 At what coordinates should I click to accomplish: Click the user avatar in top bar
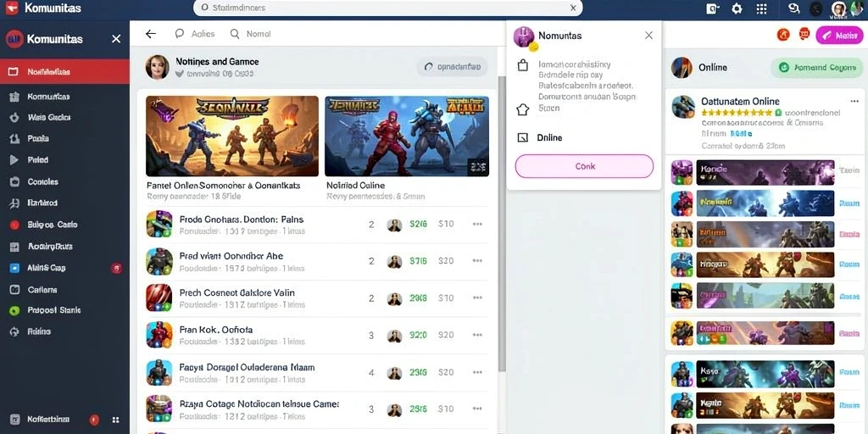(x=838, y=8)
